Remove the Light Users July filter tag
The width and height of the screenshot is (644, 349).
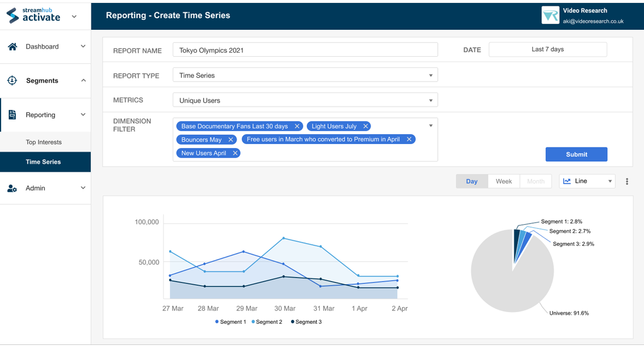click(x=366, y=126)
